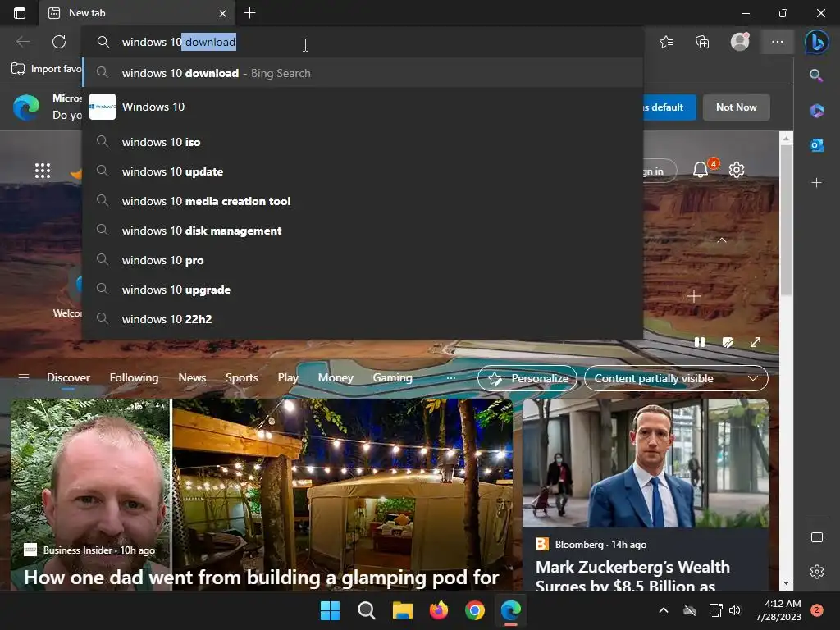Pause the background video
This screenshot has height=630, width=840.
pyautogui.click(x=700, y=342)
